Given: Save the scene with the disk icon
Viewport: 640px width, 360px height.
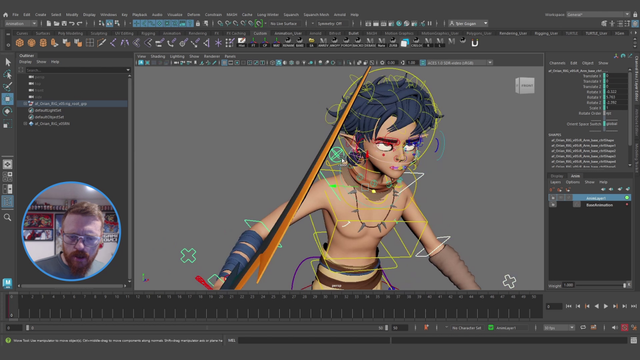Looking at the screenshot, I should pos(64,24).
